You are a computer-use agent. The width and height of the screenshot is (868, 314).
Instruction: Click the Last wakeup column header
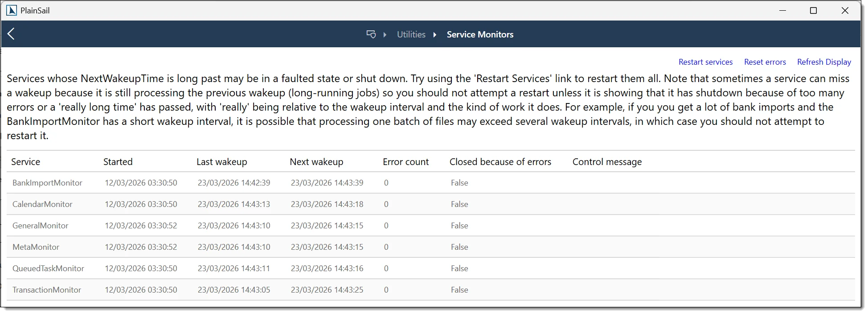click(222, 161)
